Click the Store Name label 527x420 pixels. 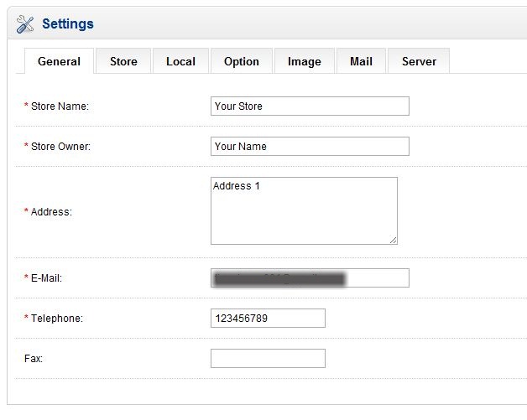tap(59, 106)
